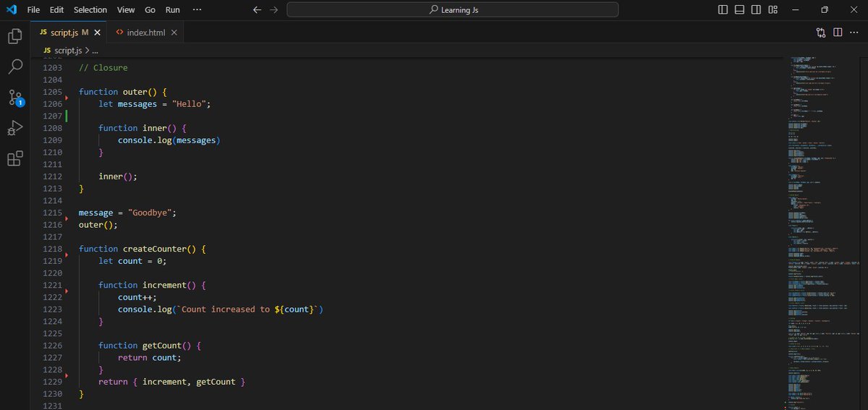
Task: Click the git deleted-lines marker beside line 1215
Action: [67, 217]
